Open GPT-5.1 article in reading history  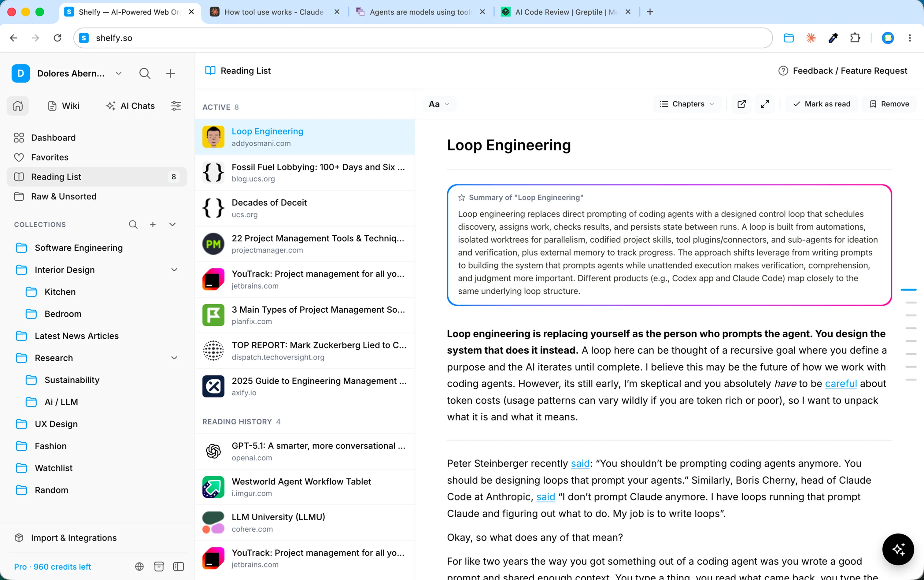(305, 452)
